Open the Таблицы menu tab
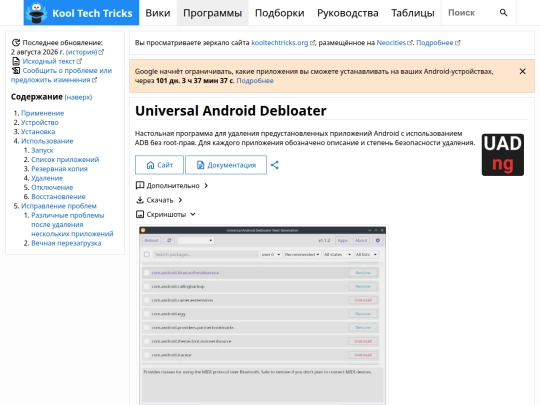Image resolution: width=540 pixels, height=405 pixels. pyautogui.click(x=413, y=13)
